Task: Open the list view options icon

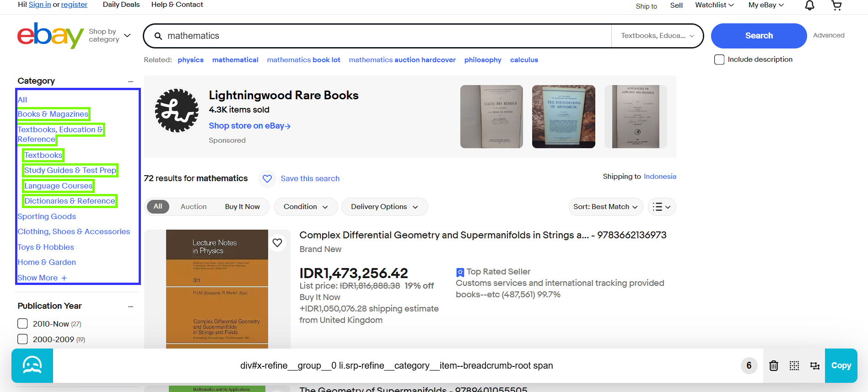Action: [x=662, y=207]
